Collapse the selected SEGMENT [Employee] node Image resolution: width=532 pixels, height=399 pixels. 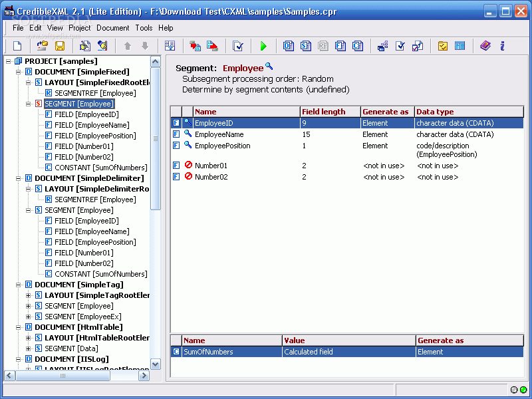(x=29, y=104)
